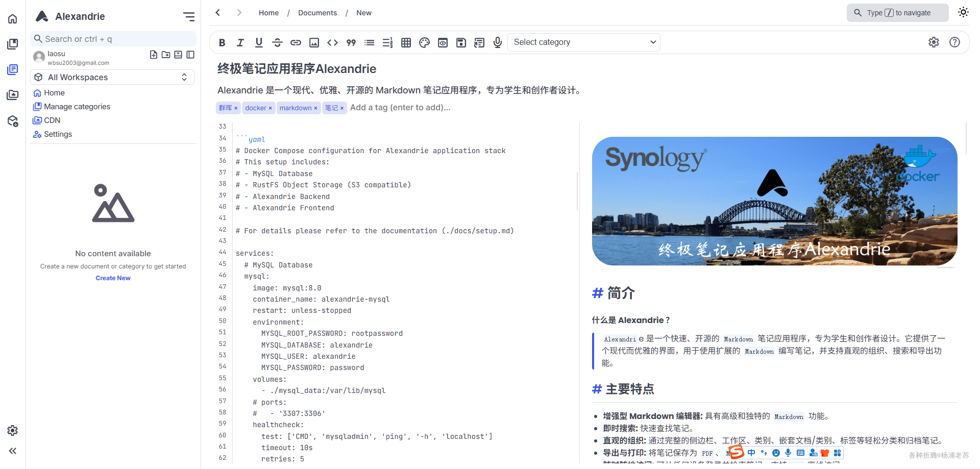Click the preview pane vertical scrollbar
The width and height of the screenshot is (980, 469).
pos(966,138)
